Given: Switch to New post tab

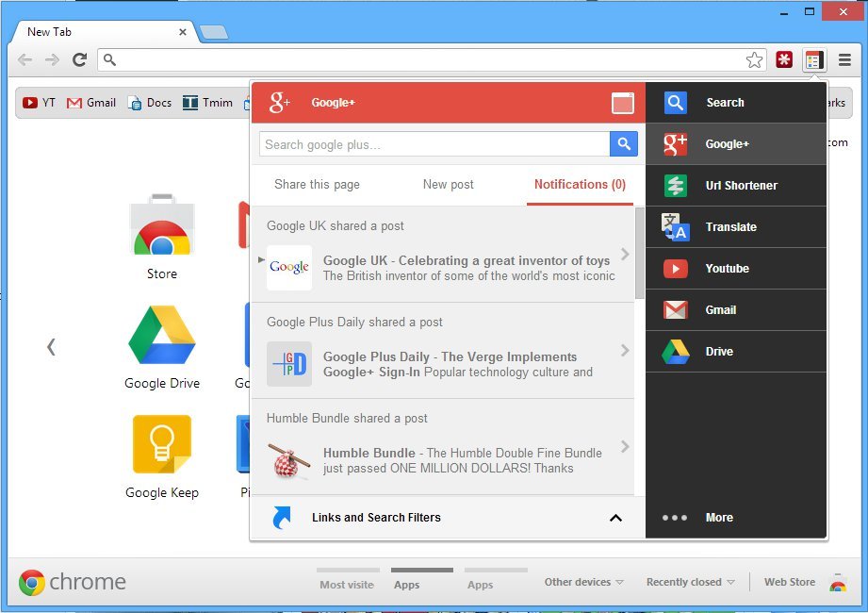Looking at the screenshot, I should [448, 185].
